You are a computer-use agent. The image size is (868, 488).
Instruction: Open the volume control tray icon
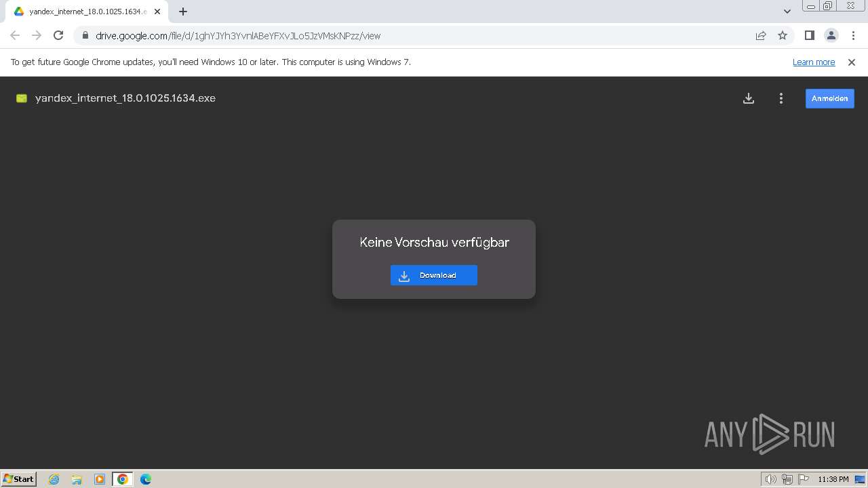[x=770, y=479]
